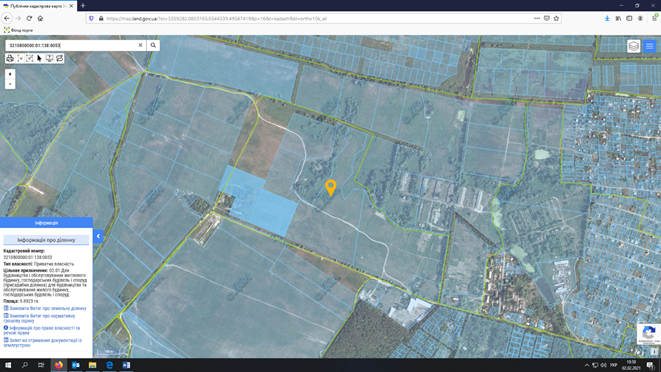The width and height of the screenshot is (661, 372).
Task: Click the print map icon
Action: (10, 58)
